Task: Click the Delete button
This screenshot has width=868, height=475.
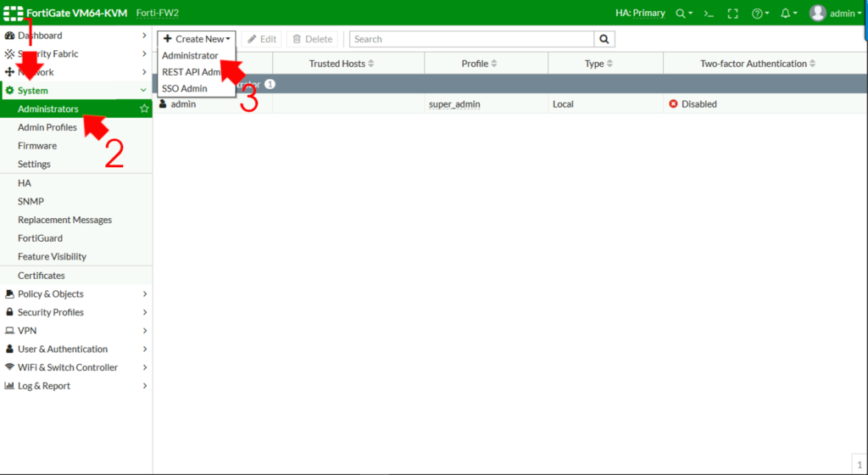Action: tap(312, 39)
